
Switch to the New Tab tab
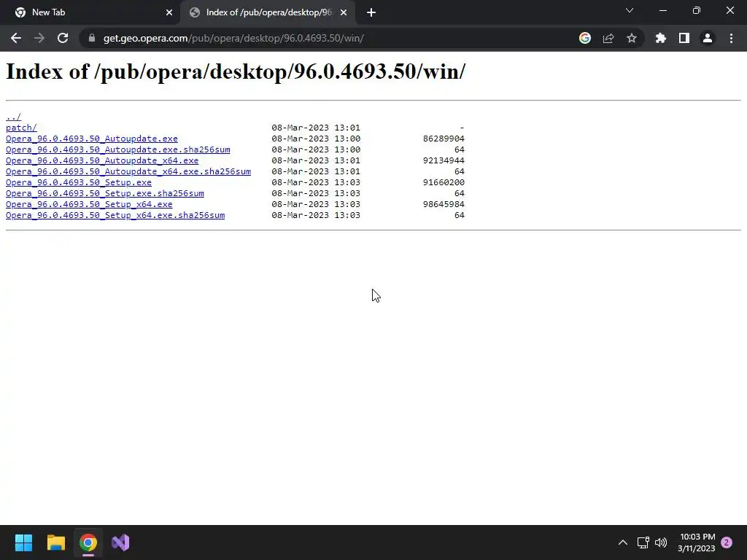click(x=90, y=12)
